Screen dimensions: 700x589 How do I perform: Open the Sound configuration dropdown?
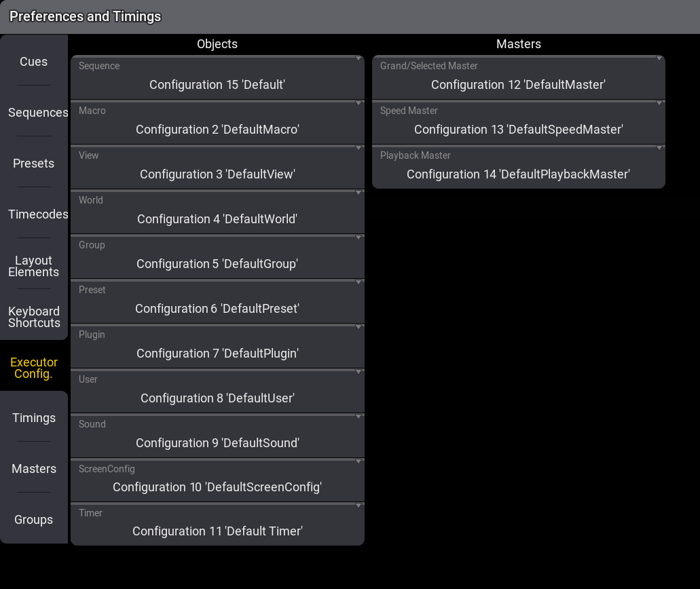tap(217, 436)
